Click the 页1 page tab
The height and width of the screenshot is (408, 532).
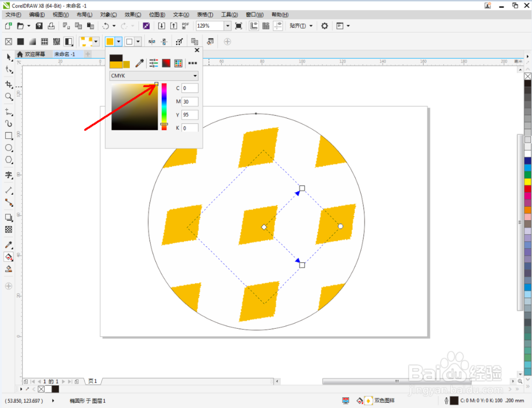pyautogui.click(x=93, y=381)
